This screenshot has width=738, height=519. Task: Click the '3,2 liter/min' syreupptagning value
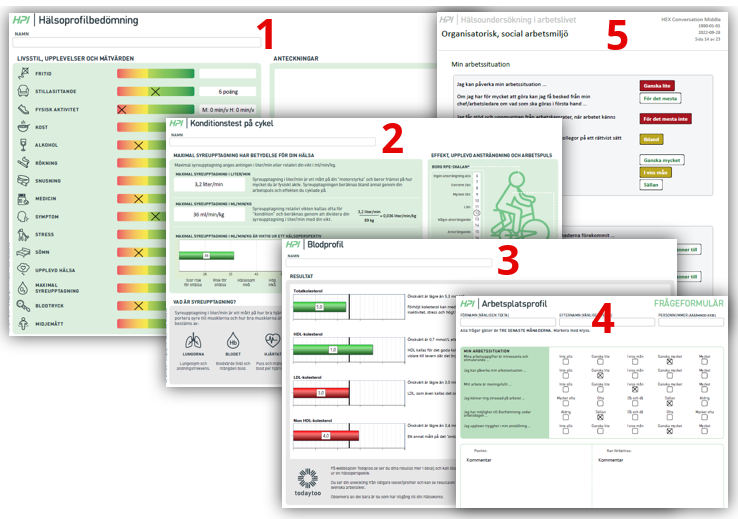point(209,184)
